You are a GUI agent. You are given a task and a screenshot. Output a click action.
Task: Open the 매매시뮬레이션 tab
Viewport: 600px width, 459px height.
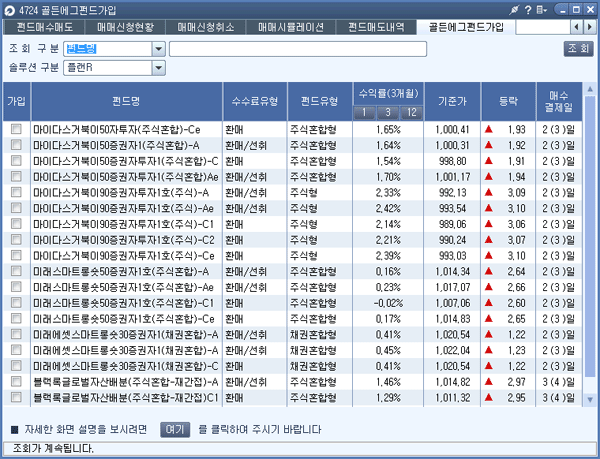point(291,27)
